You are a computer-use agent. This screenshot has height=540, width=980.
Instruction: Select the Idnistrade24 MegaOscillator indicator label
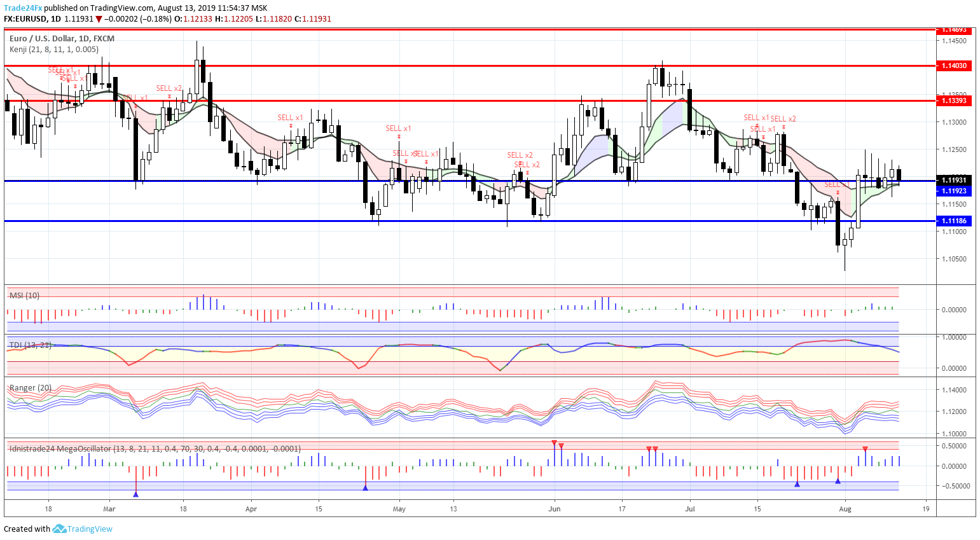[x=155, y=449]
